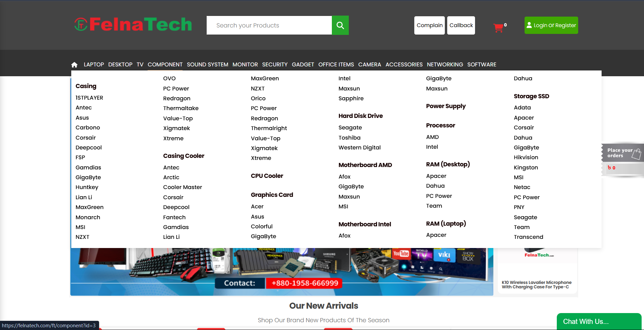Choose Monarch casing brand
644x330 pixels.
tap(88, 217)
